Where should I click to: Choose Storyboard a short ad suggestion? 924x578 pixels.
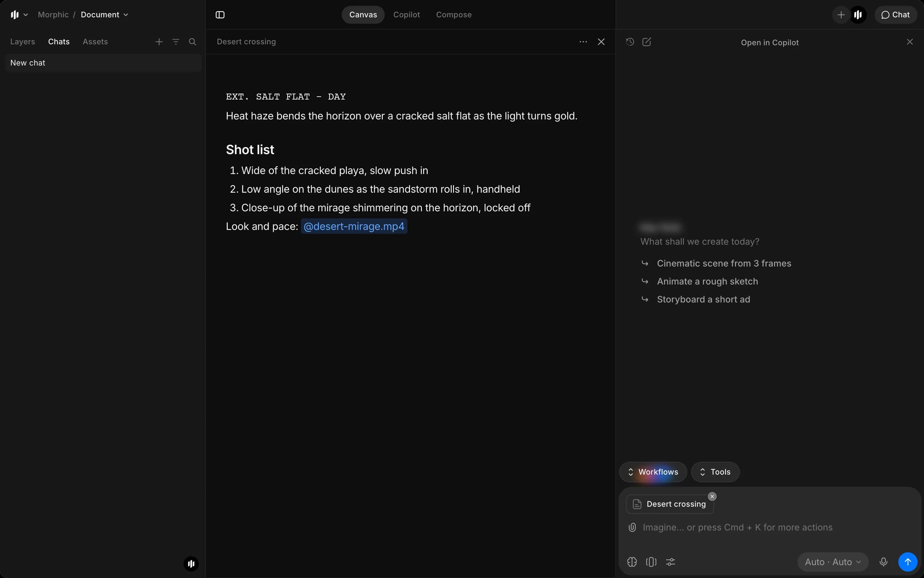click(703, 299)
